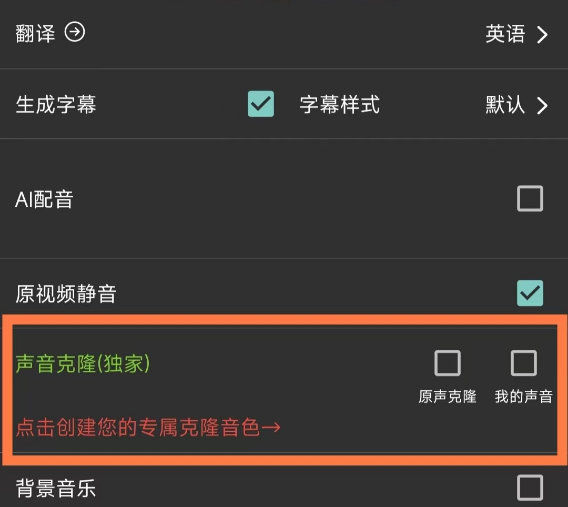Open the 英语 language chevron
The image size is (568, 507).
tap(542, 35)
